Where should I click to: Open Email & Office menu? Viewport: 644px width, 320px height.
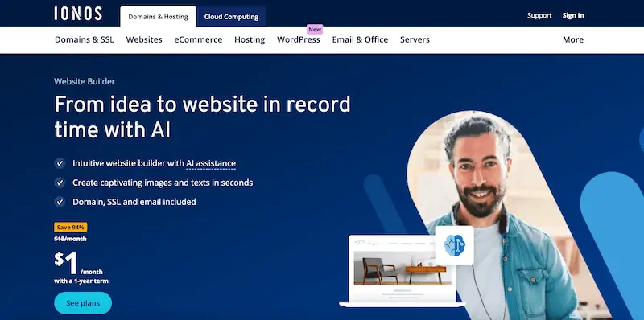click(x=360, y=39)
